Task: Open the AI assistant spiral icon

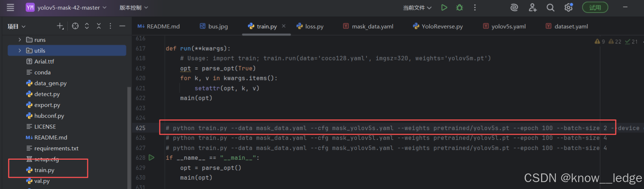Action: pos(514,8)
